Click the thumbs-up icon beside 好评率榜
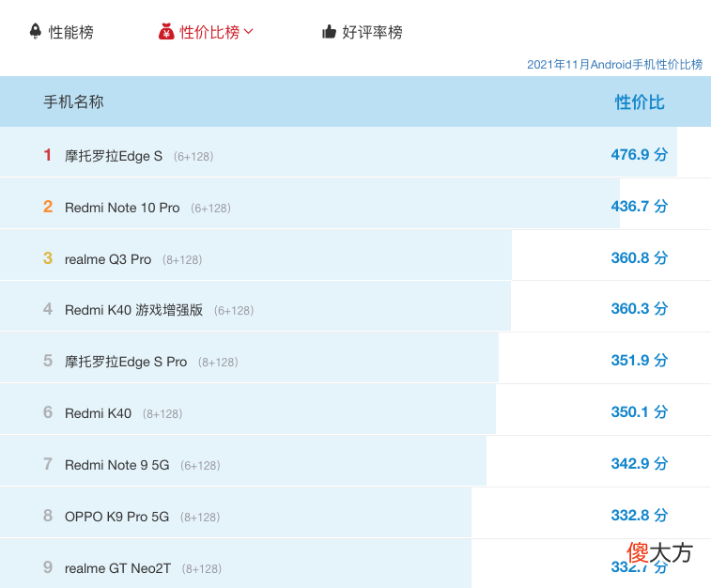711x588 pixels. [x=329, y=32]
